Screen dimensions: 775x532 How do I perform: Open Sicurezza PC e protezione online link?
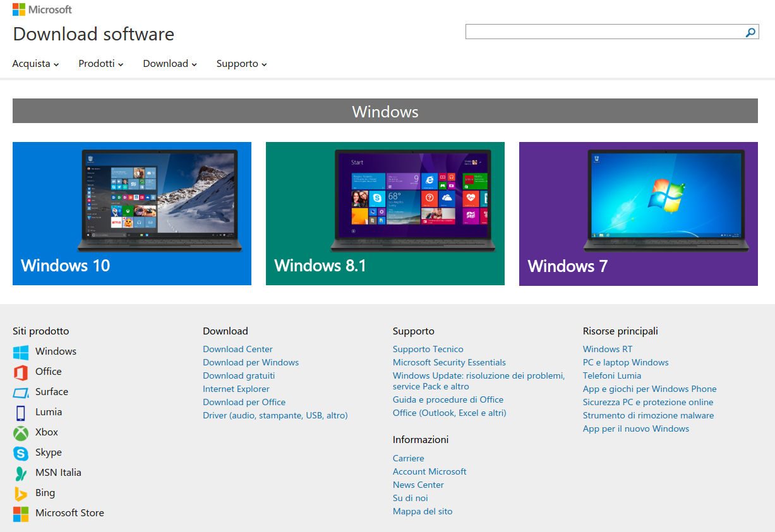648,402
